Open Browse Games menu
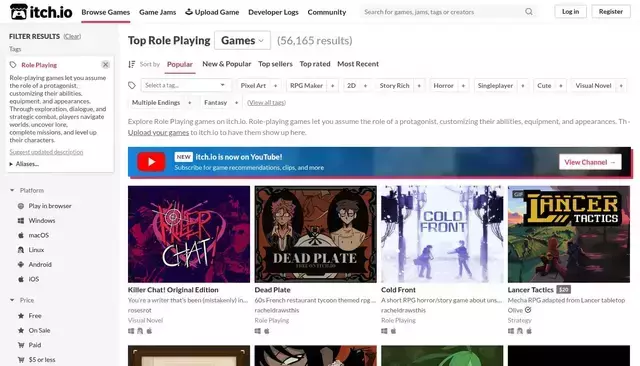The height and width of the screenshot is (366, 640). pyautogui.click(x=106, y=12)
